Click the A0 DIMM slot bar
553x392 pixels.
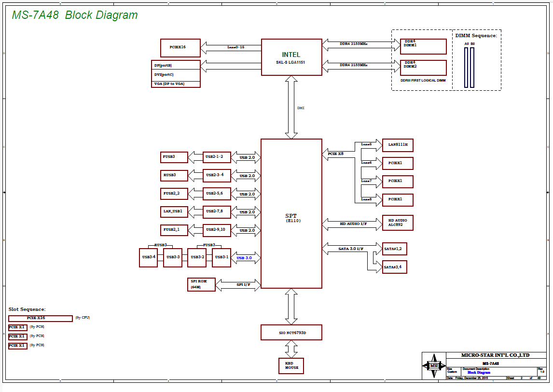click(466, 68)
